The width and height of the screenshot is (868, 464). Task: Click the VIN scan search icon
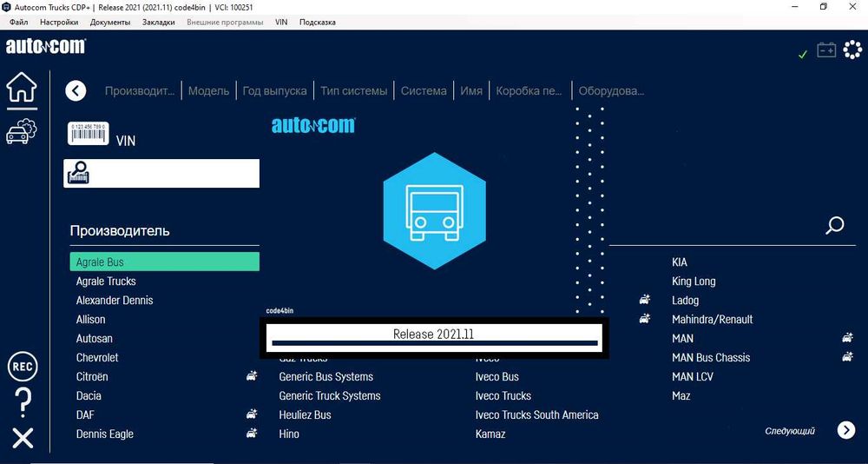pos(79,173)
